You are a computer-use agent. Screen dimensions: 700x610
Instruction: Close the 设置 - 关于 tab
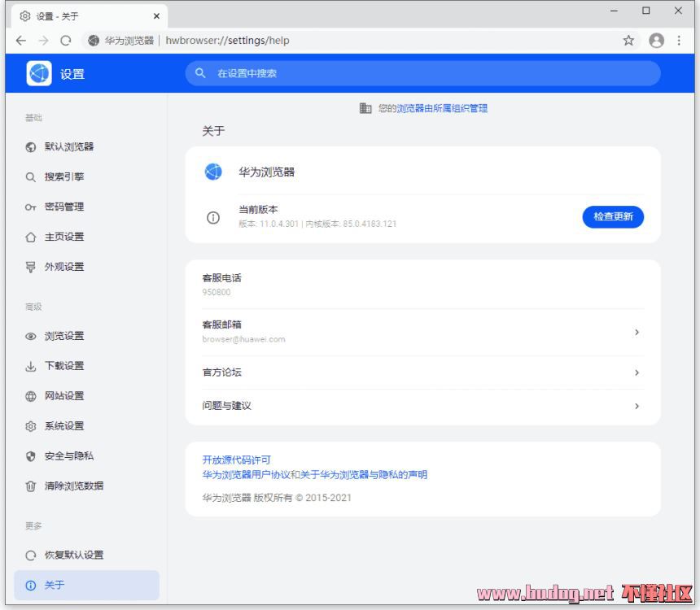coord(156,16)
